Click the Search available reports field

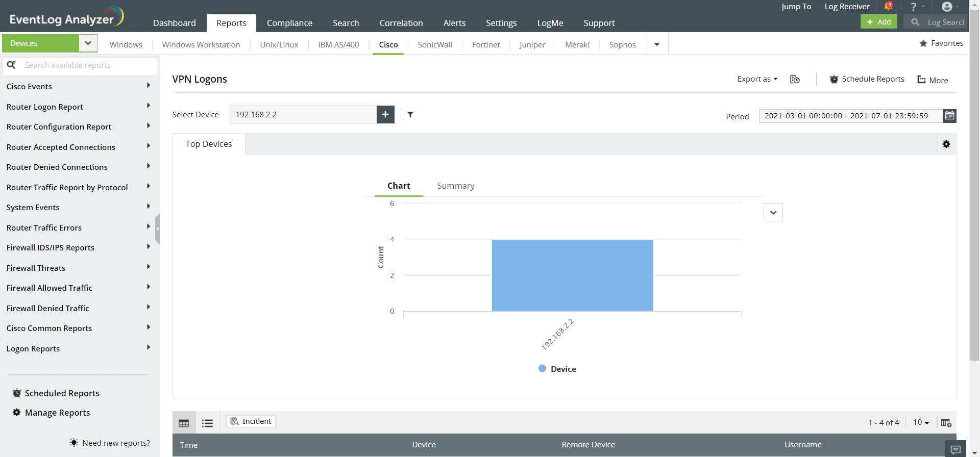click(80, 65)
